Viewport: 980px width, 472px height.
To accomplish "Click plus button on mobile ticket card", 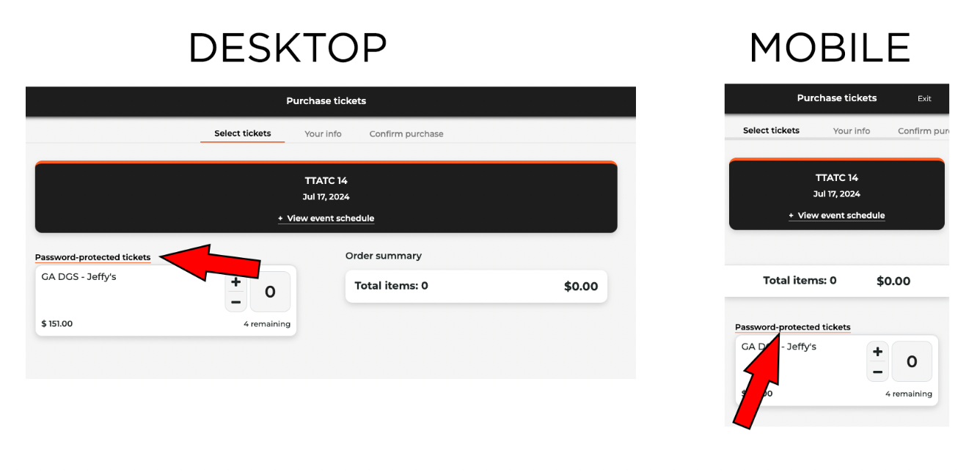I will tap(877, 352).
